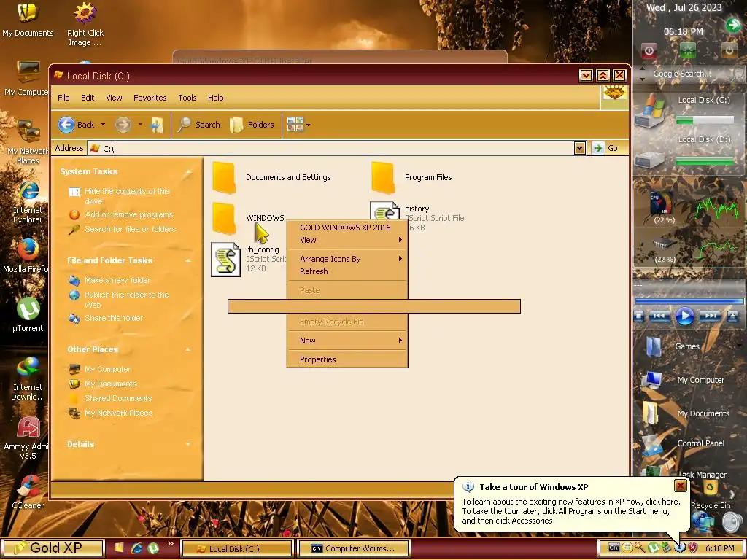
Task: Open sidebar My Computer shortcut
Action: [651, 379]
